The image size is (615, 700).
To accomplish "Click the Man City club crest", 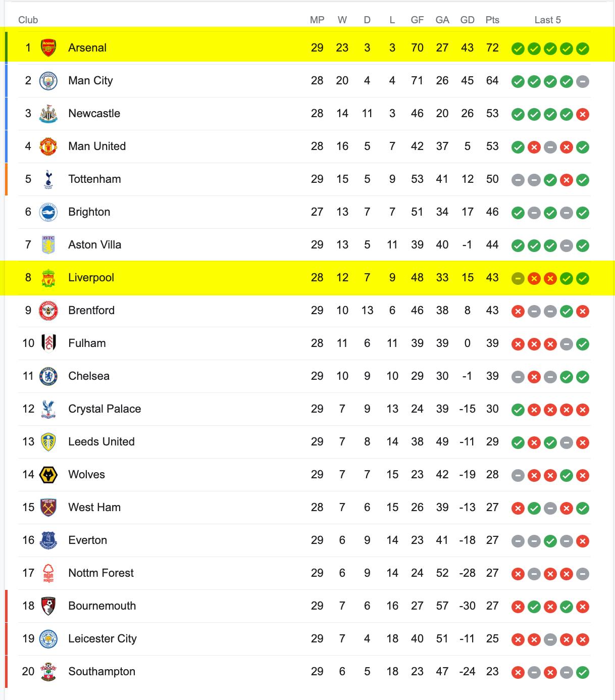I will tap(48, 81).
